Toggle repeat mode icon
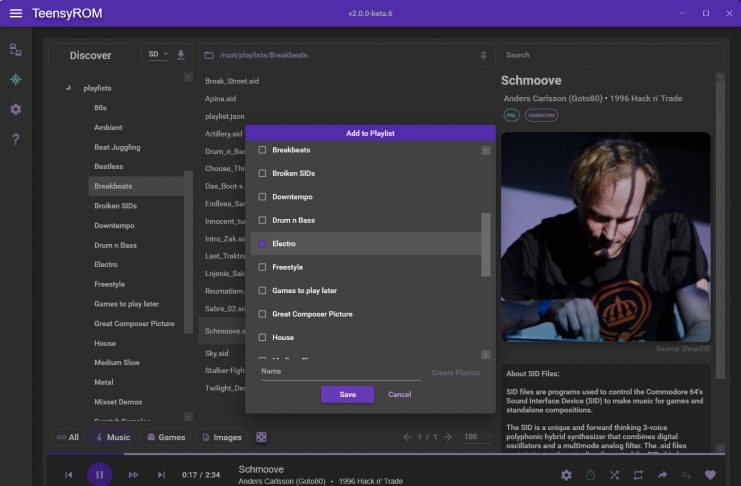741x486 pixels. 638,475
